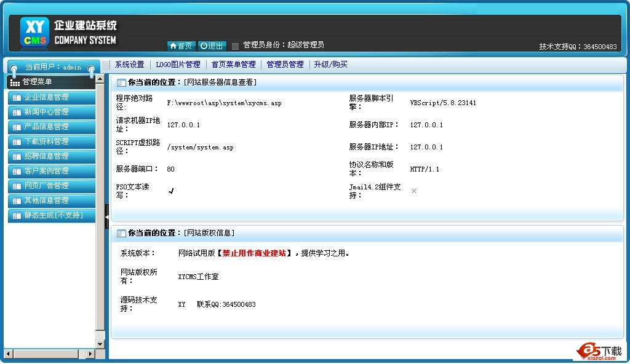This screenshot has width=630, height=364.
Task: Expand the 新闻中心管理 menu section
Action: 46,112
